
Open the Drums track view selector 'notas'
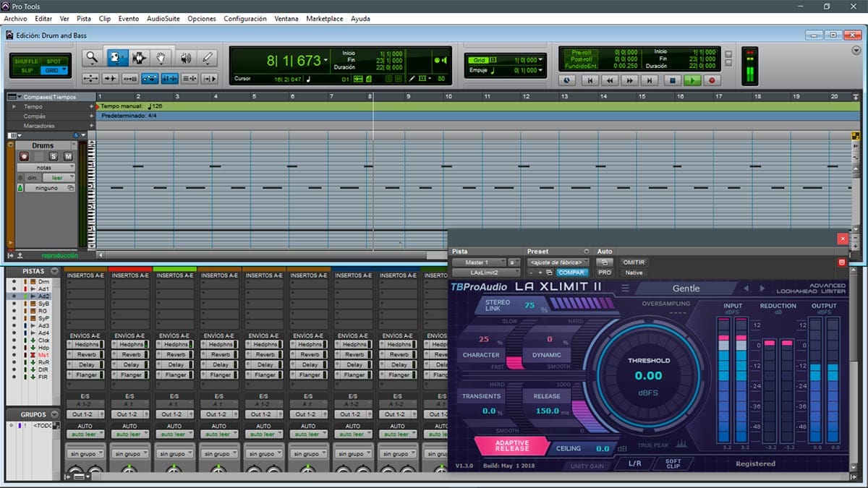coord(45,167)
